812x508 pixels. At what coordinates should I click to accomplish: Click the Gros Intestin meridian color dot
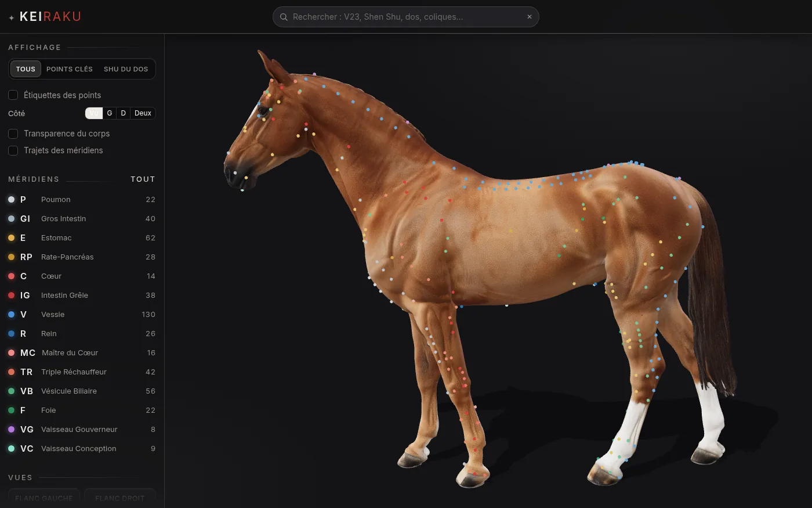click(11, 219)
